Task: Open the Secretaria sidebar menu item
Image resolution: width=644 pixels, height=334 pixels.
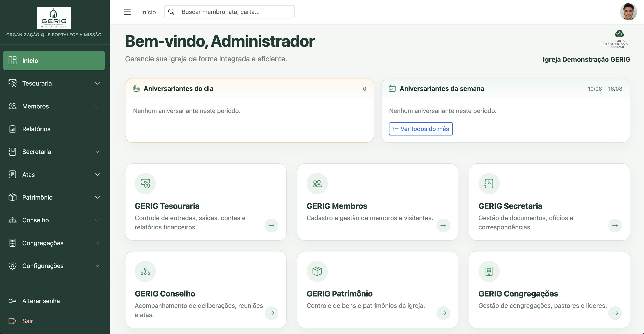Action: (54, 152)
